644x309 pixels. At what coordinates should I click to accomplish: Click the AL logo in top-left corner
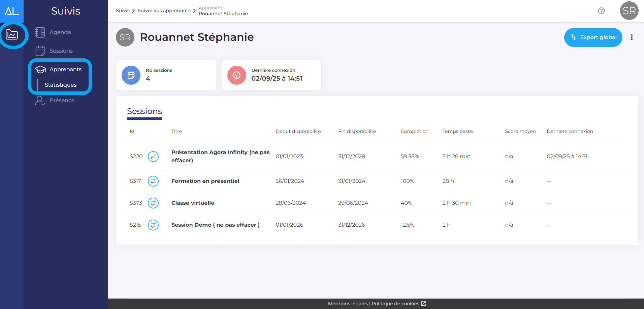click(12, 11)
